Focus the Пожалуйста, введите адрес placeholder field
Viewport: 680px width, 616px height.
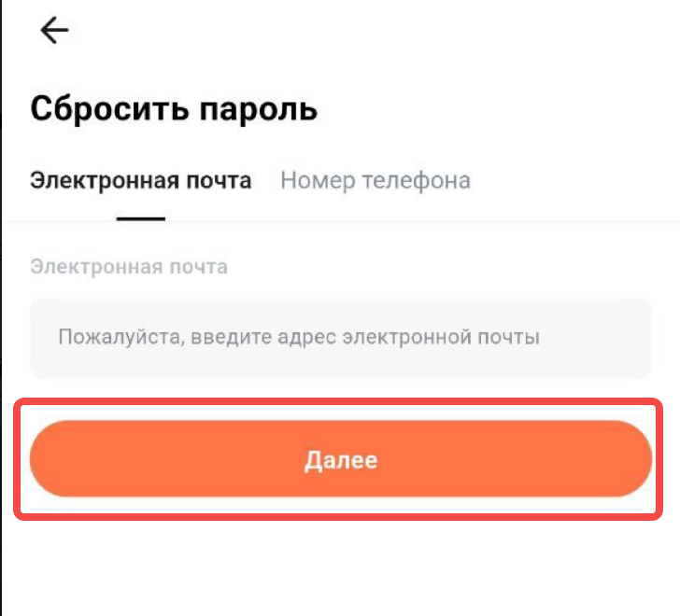[x=340, y=337]
